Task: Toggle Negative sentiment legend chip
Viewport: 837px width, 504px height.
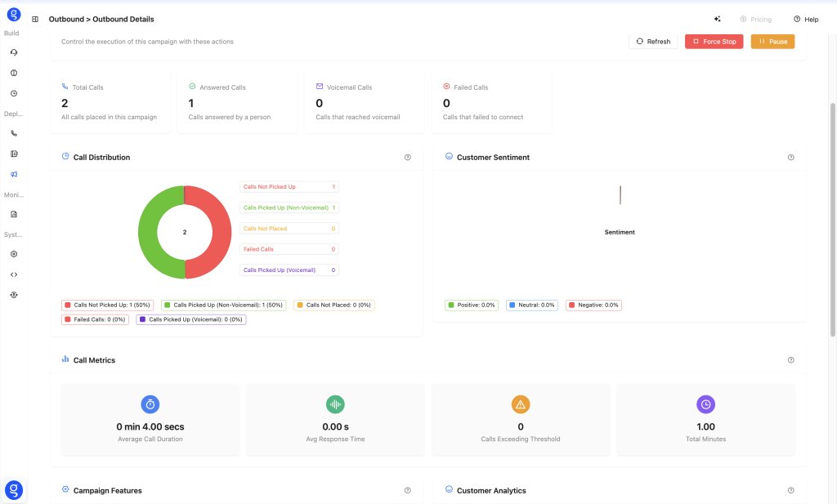Action: 593,305
